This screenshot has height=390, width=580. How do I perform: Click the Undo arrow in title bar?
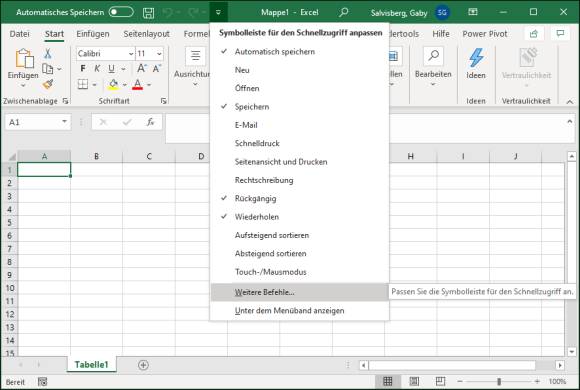(168, 13)
